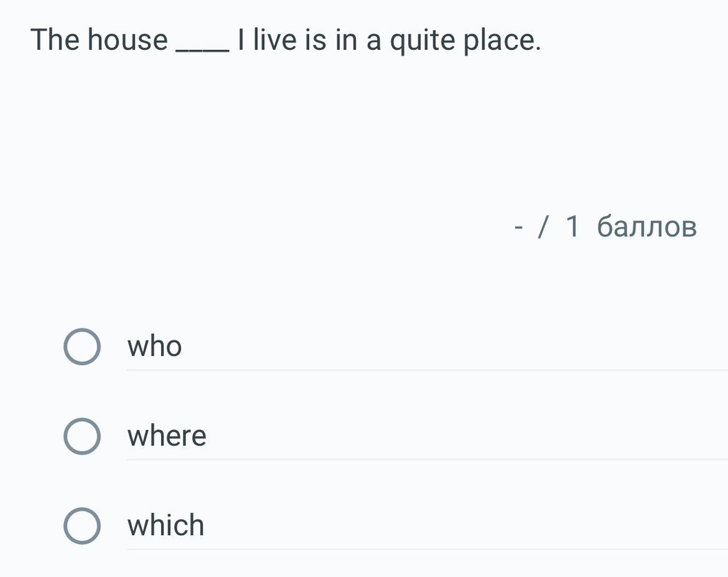Click the number "1" in the score
The image size is (728, 577).
coord(573,227)
